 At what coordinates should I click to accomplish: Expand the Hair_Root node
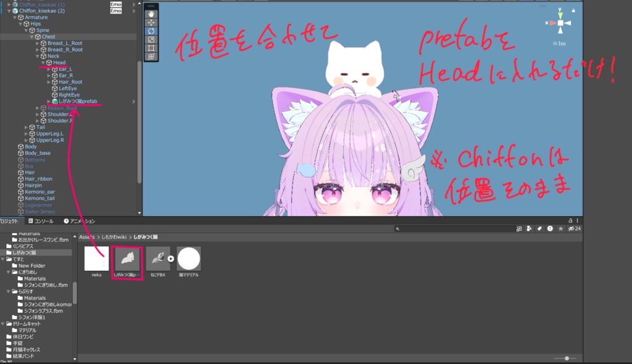click(x=49, y=82)
